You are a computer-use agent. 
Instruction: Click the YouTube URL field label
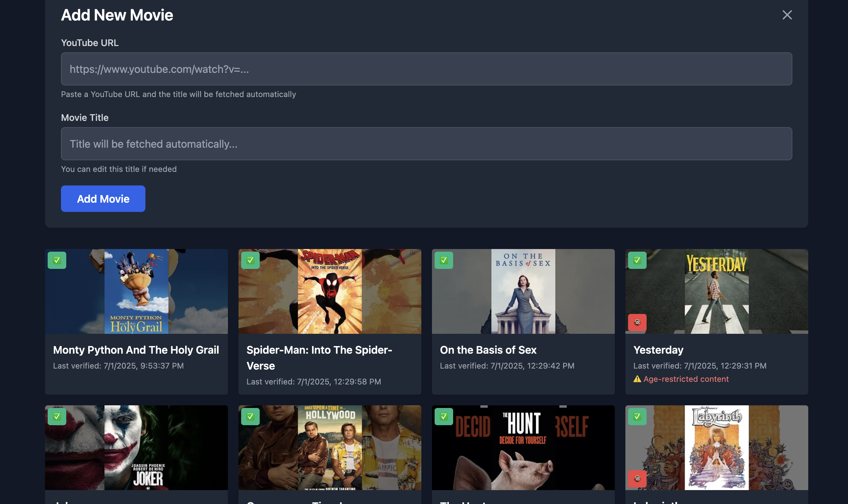[90, 43]
